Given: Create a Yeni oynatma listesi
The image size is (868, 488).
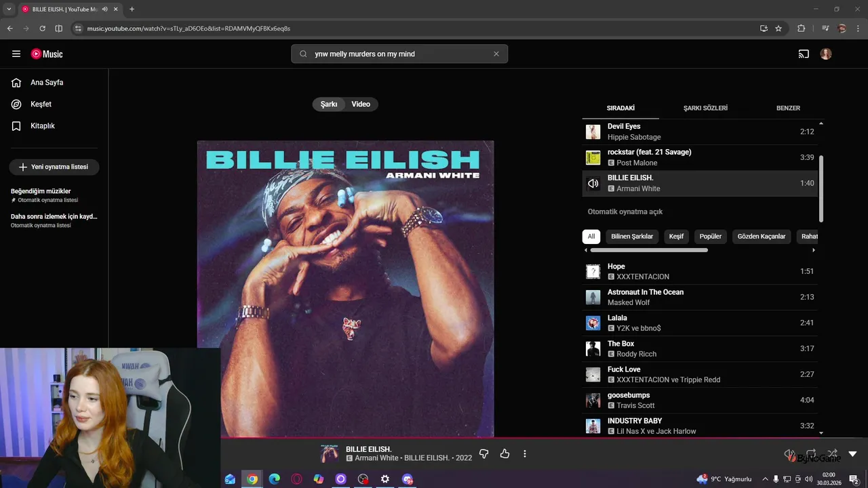Looking at the screenshot, I should coord(54,167).
